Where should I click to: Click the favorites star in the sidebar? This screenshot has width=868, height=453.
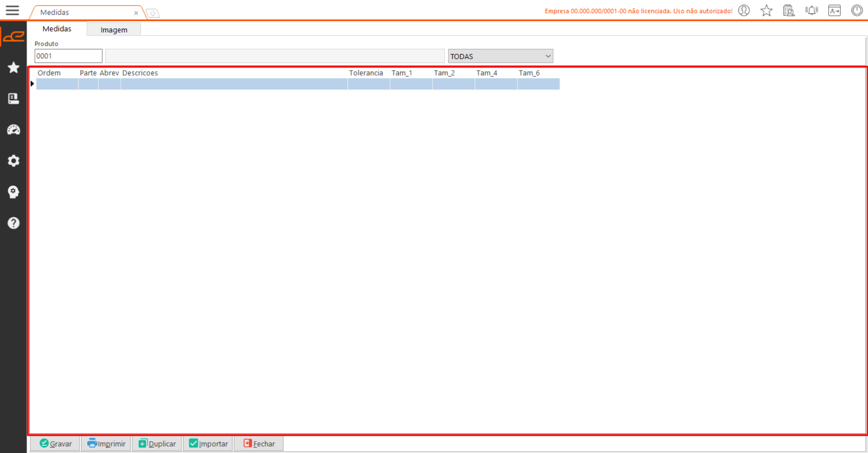14,67
